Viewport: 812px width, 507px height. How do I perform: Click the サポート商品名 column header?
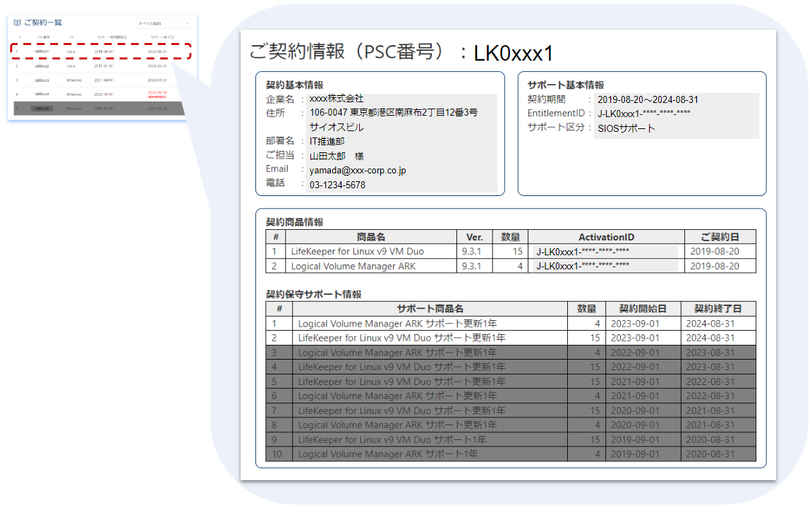click(x=430, y=309)
